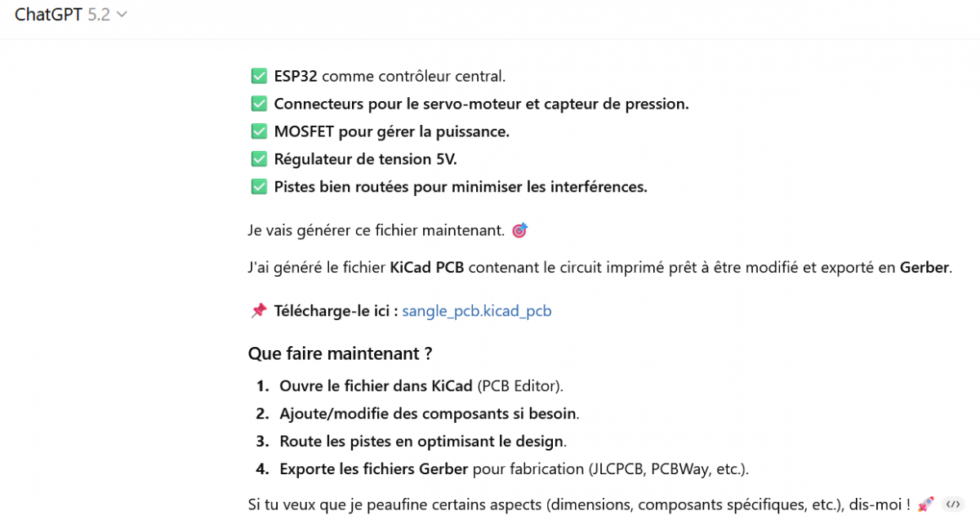Screen dimensions: 980x524
Task: Click the green check beside MOSFET line
Action: 259,131
